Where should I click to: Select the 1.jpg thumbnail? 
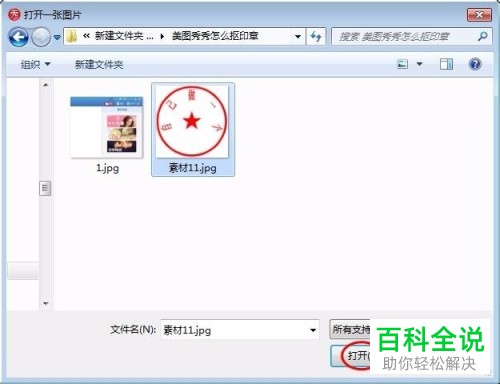(x=107, y=127)
